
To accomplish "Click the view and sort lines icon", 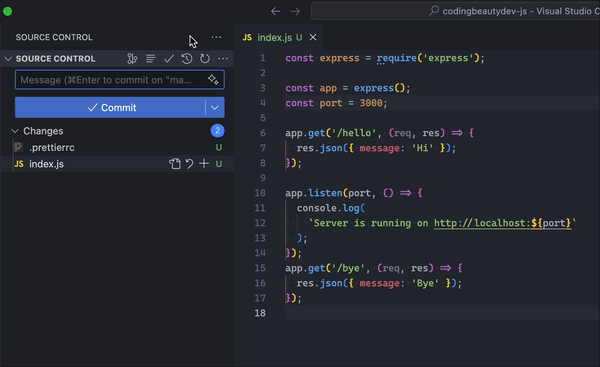I will point(150,59).
